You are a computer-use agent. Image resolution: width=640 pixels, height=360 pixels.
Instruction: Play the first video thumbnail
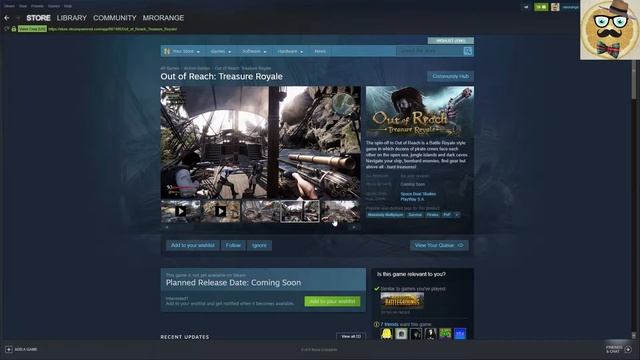pos(180,211)
